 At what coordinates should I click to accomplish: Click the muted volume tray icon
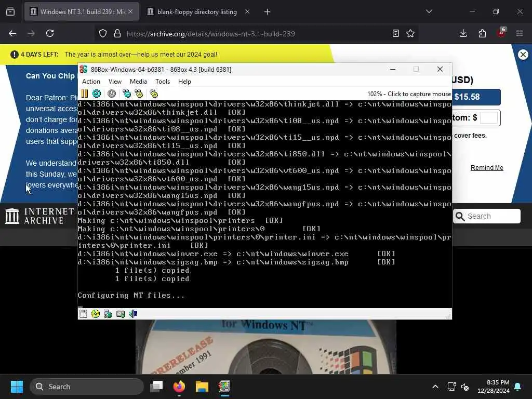465,387
